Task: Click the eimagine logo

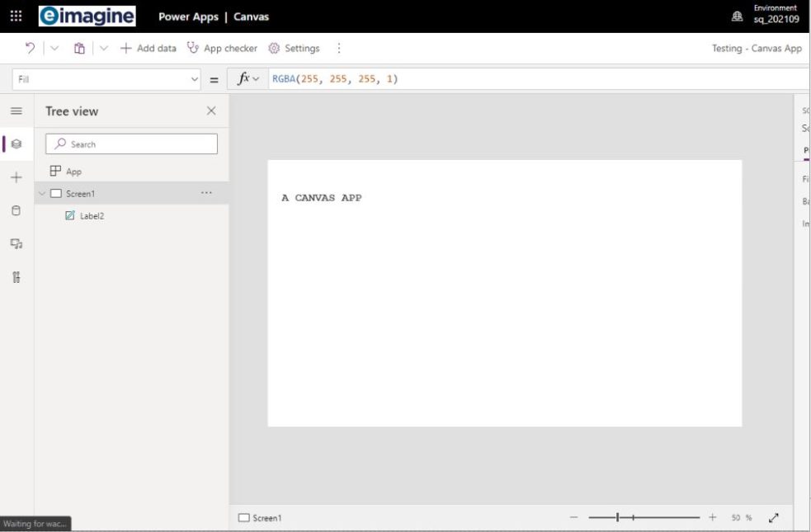Action: (88, 14)
